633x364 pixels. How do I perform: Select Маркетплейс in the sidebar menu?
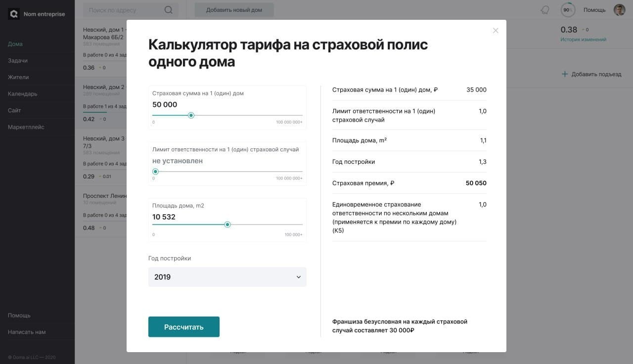coord(26,127)
